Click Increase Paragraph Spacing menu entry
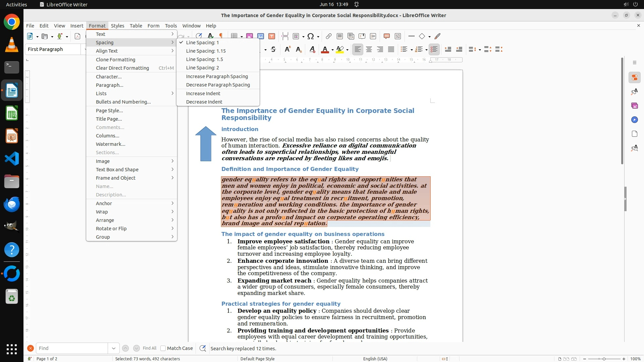Viewport: 644px width, 362px height. (x=217, y=76)
